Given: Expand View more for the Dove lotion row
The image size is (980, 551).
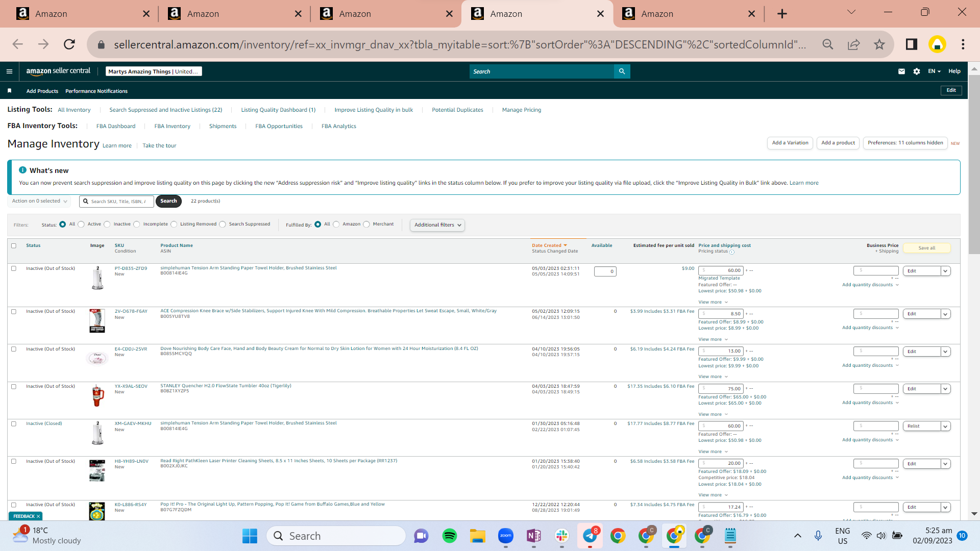Looking at the screenshot, I should pyautogui.click(x=713, y=377).
